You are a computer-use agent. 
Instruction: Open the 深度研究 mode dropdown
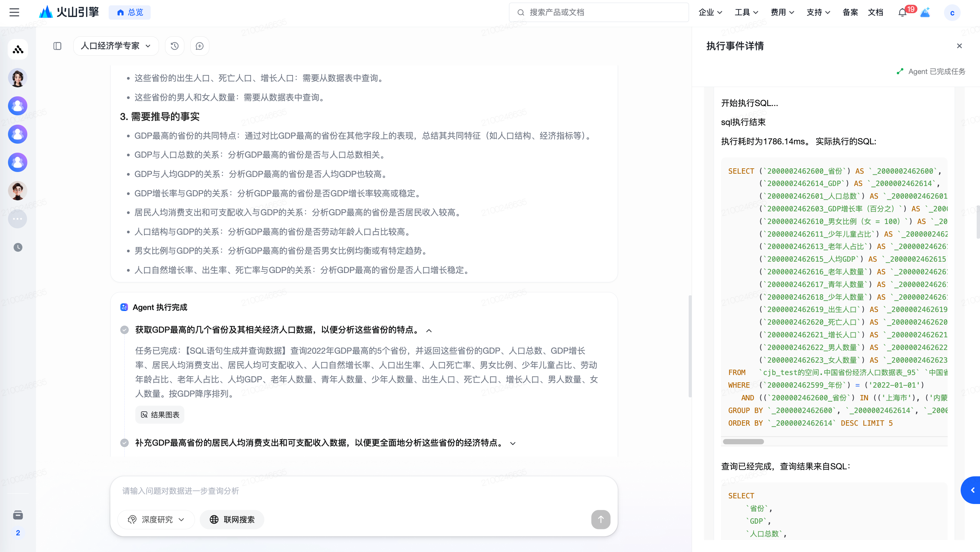pos(156,519)
